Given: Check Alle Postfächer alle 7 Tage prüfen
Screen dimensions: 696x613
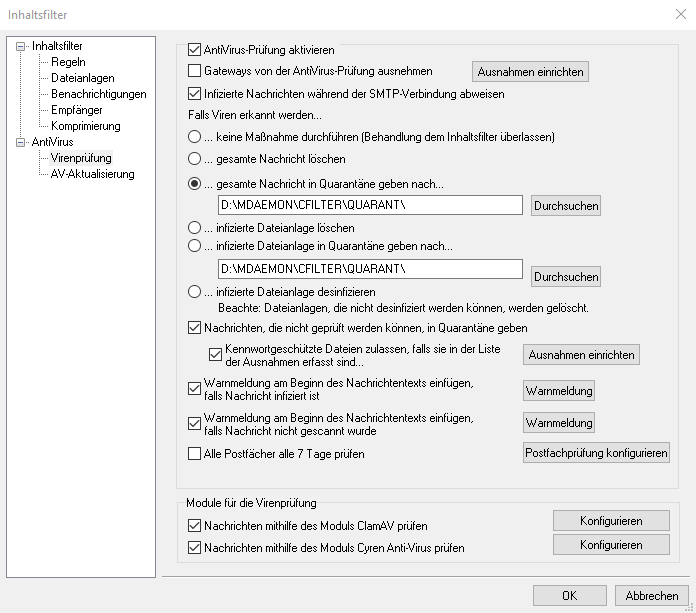Looking at the screenshot, I should 195,453.
